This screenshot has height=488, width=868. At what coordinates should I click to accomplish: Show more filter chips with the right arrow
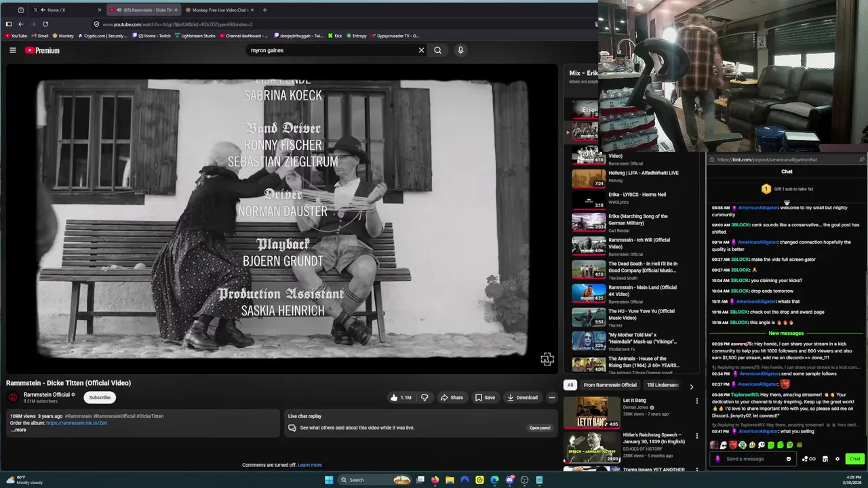click(691, 386)
